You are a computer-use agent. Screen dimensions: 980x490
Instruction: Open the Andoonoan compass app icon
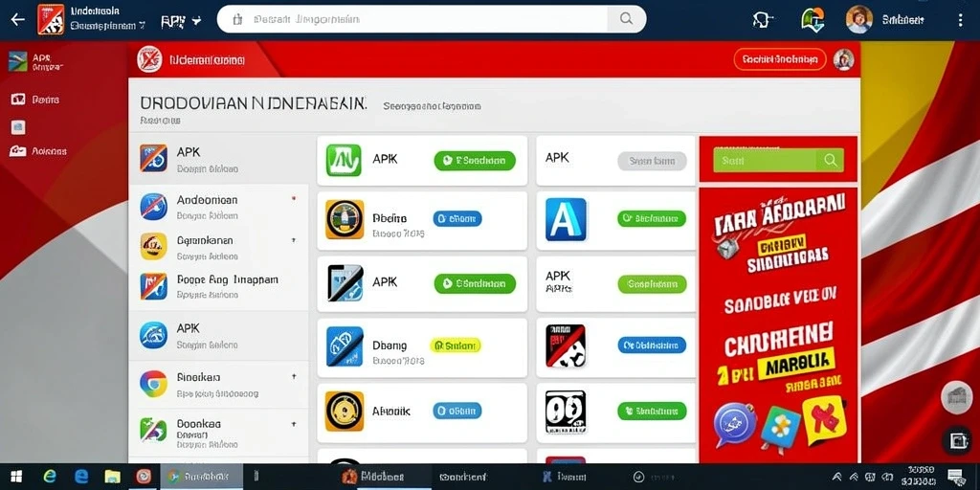(153, 207)
